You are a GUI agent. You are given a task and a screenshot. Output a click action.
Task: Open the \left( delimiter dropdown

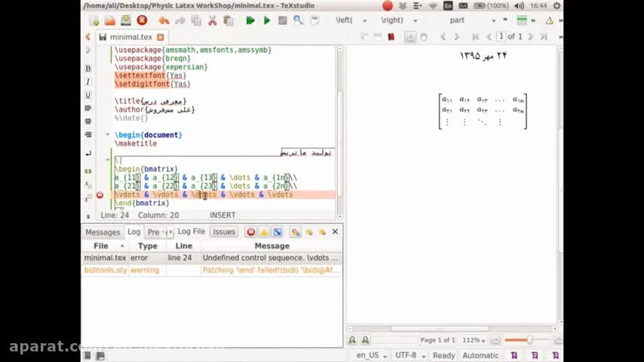(x=351, y=20)
